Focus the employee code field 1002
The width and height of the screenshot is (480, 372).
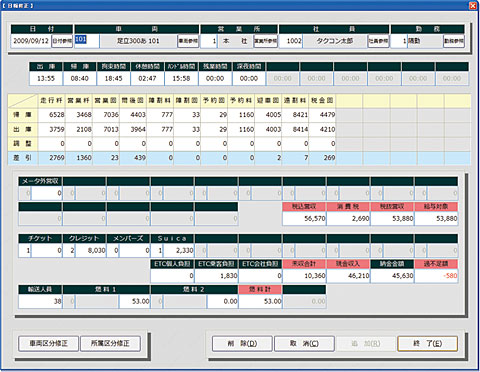(291, 41)
